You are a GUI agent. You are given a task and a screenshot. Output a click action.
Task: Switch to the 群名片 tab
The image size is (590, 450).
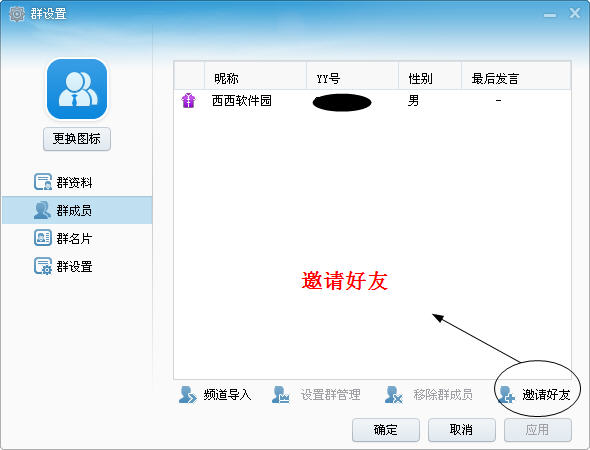pyautogui.click(x=77, y=238)
